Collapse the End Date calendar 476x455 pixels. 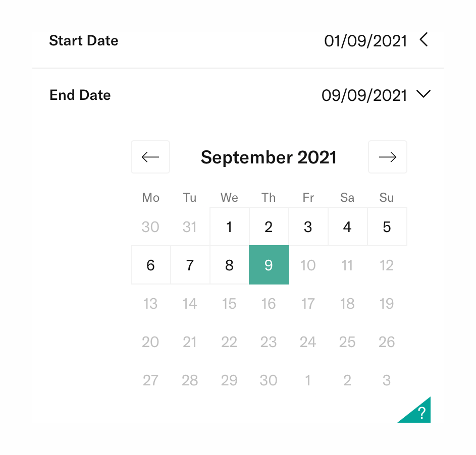coord(424,94)
